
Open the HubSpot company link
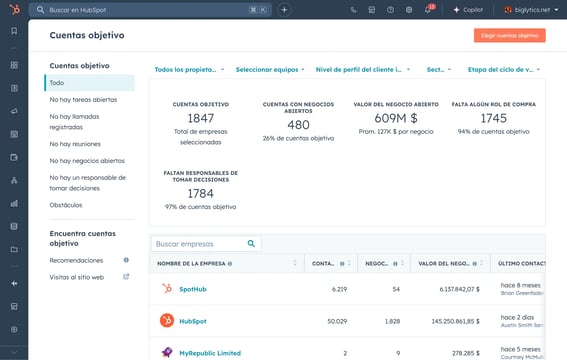point(193,321)
